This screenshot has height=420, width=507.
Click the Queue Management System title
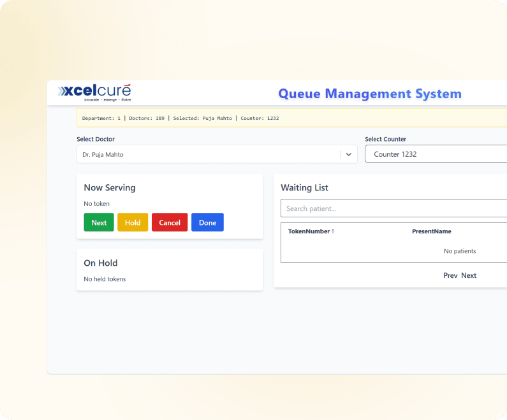(370, 94)
